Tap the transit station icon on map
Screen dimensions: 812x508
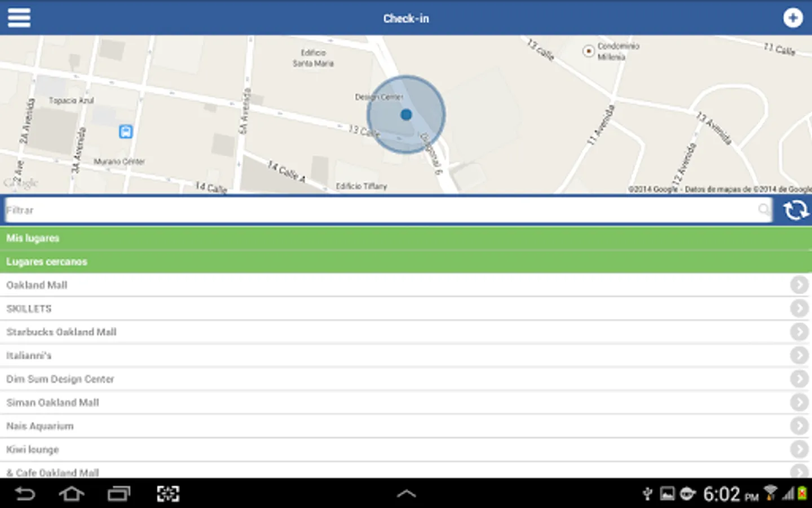126,132
